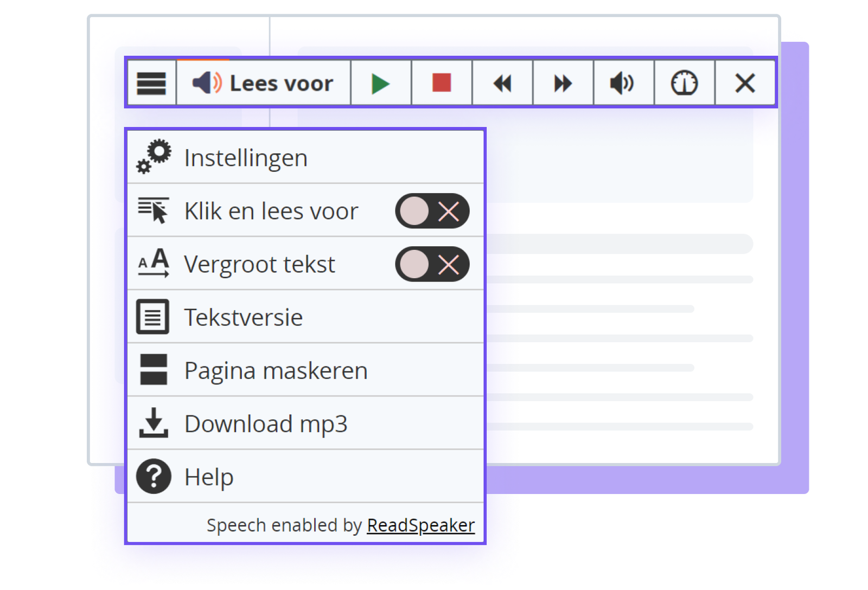
Task: Expand the hamburger menu on the toolbar
Action: click(x=151, y=83)
